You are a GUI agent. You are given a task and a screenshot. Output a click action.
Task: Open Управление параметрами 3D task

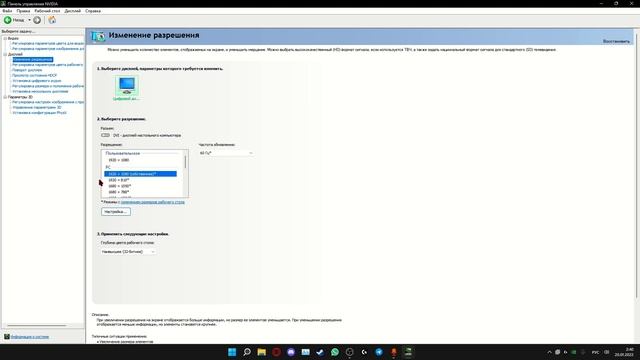coord(37,107)
